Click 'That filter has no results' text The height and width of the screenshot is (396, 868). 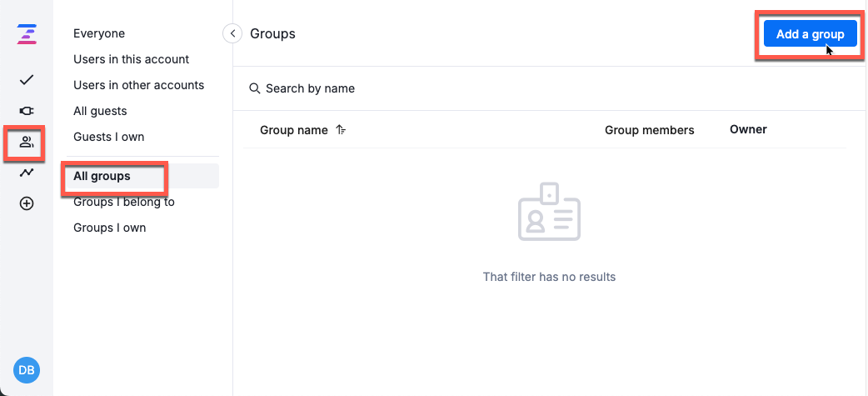[x=549, y=277]
